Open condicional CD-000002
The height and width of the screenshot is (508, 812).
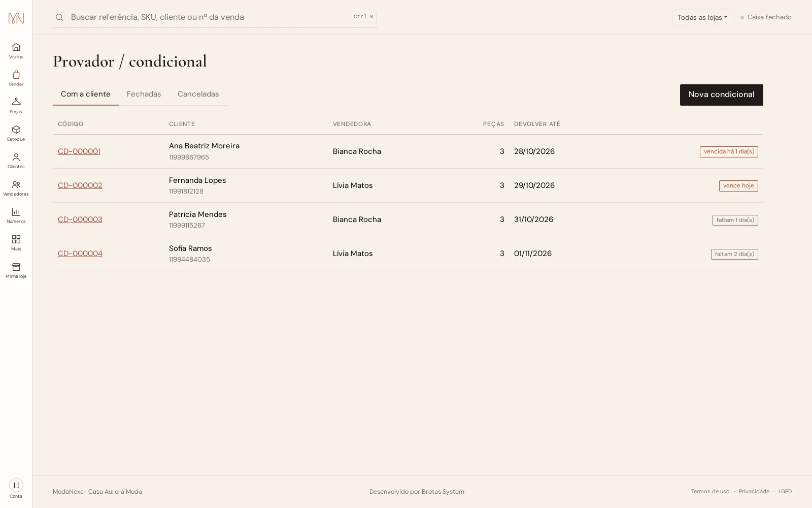pyautogui.click(x=80, y=185)
